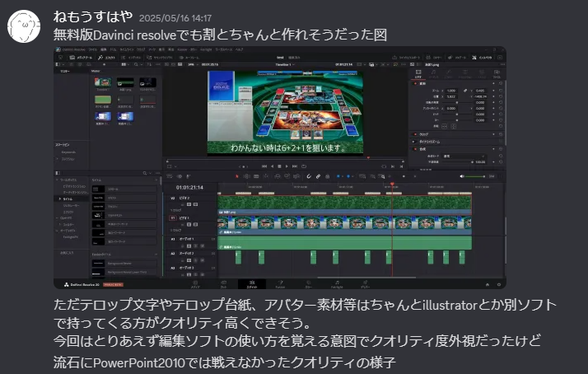
Task: Open the サウンドライブラリ panel button
Action: coord(160,58)
